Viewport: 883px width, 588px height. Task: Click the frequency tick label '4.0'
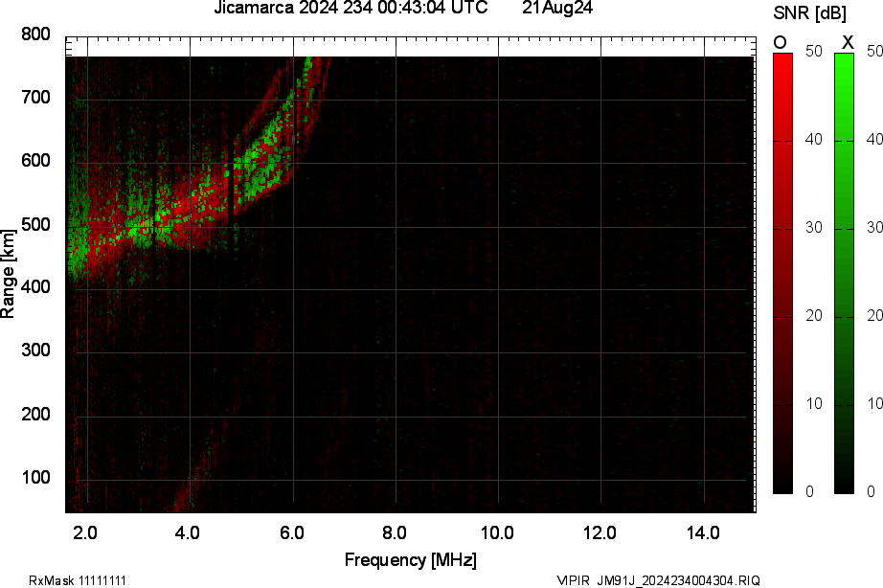pyautogui.click(x=188, y=532)
